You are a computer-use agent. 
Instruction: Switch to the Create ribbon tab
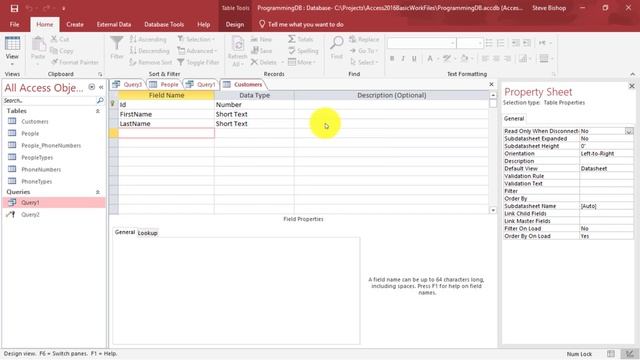coord(75,24)
